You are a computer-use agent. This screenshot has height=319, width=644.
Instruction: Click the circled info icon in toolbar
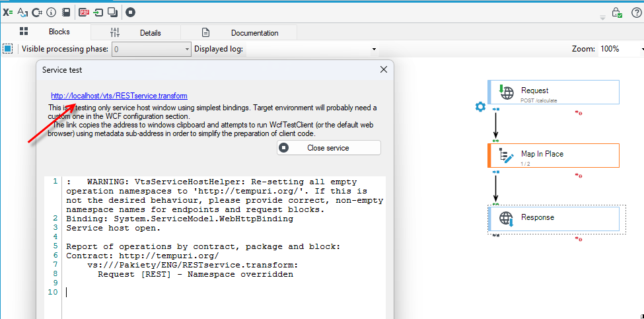point(51,13)
